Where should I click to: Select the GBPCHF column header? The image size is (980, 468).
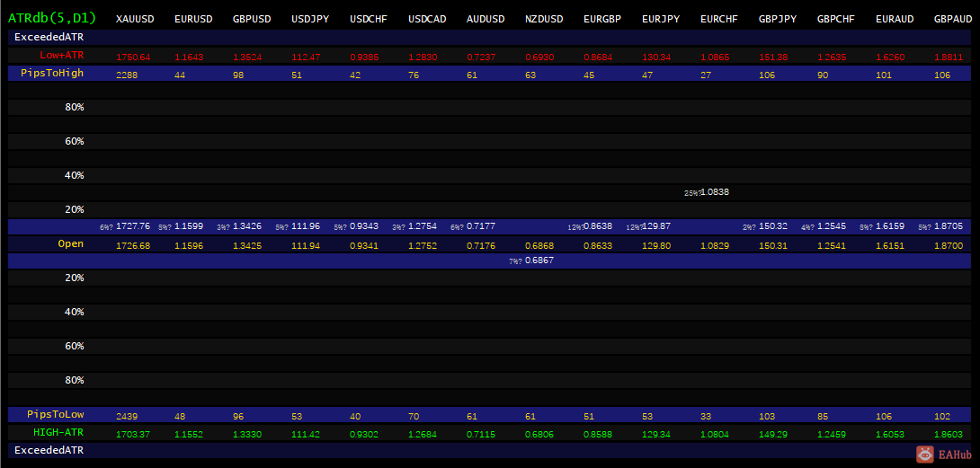(x=836, y=20)
